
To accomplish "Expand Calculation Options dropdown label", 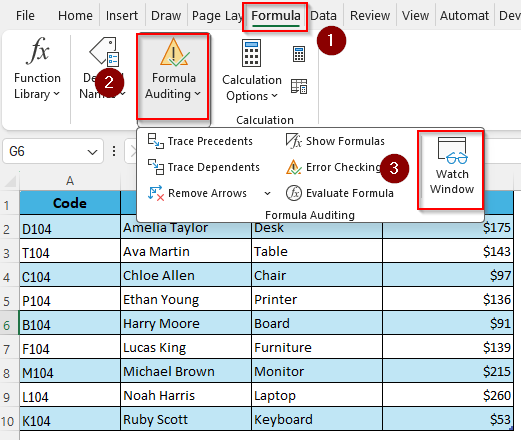I will (x=252, y=88).
